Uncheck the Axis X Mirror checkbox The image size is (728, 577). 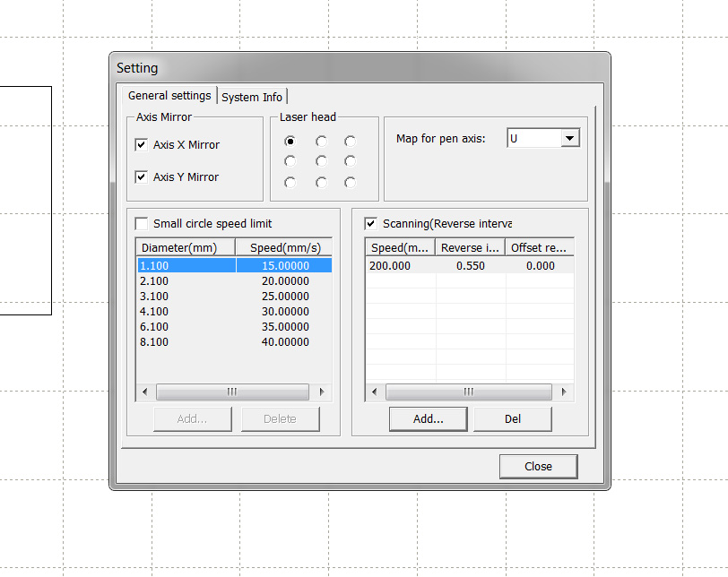click(x=141, y=145)
